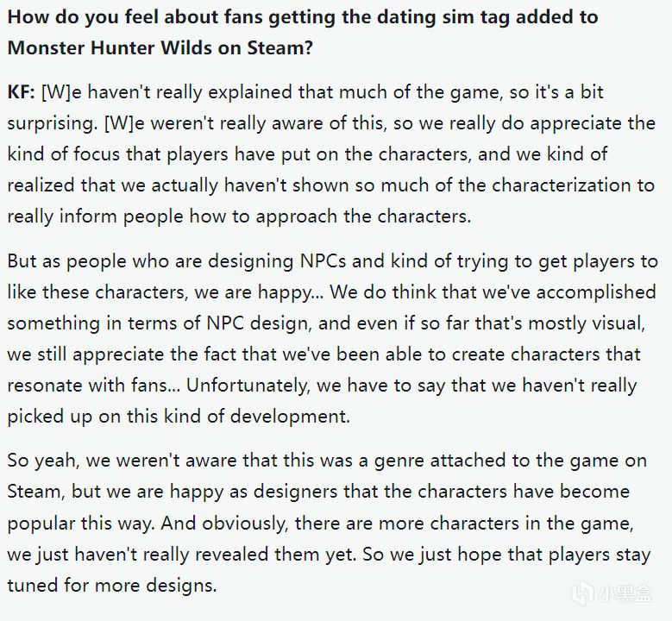Image resolution: width=672 pixels, height=621 pixels.
Task: Click "NPCs" in "designing NPCs"
Action: point(323,261)
